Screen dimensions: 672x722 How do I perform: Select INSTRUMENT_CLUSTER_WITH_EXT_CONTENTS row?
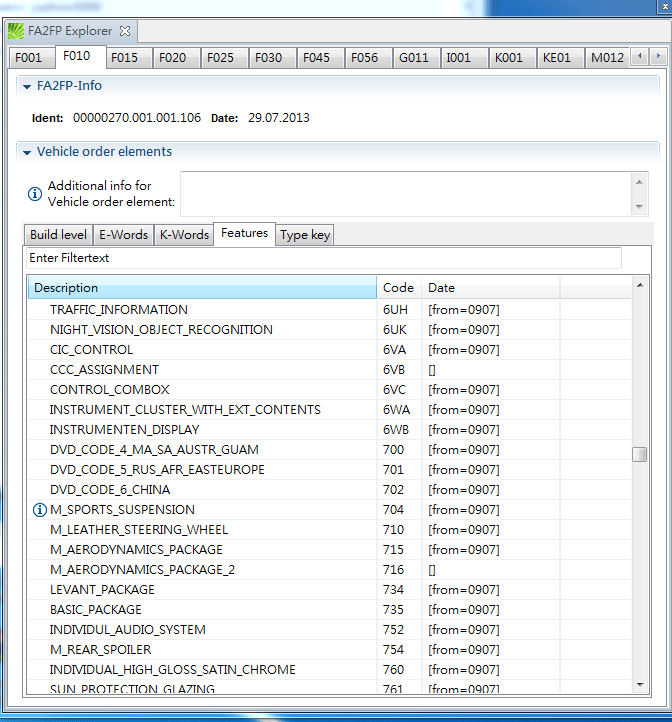[x=329, y=410]
